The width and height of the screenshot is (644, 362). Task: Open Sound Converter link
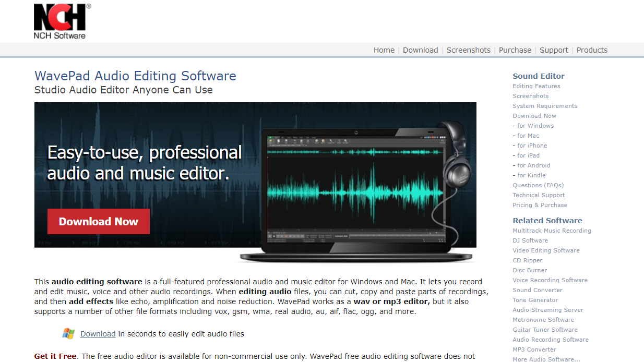pyautogui.click(x=538, y=290)
